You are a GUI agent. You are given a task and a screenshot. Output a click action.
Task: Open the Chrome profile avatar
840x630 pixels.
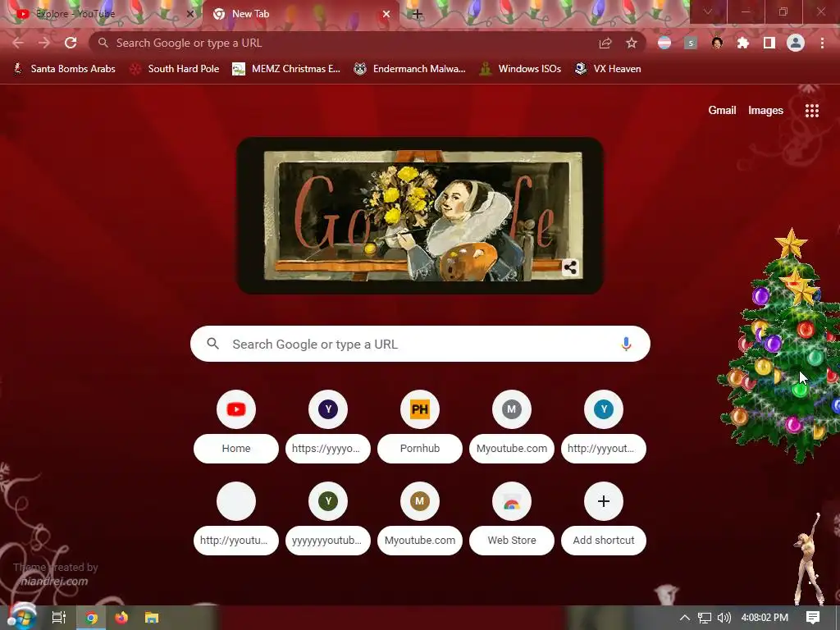tap(796, 43)
